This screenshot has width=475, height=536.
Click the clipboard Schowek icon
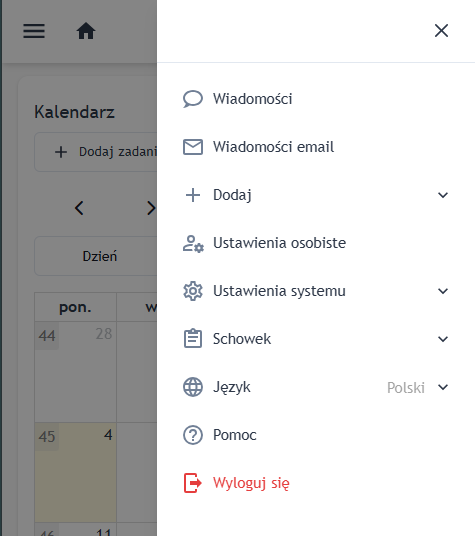pos(193,338)
